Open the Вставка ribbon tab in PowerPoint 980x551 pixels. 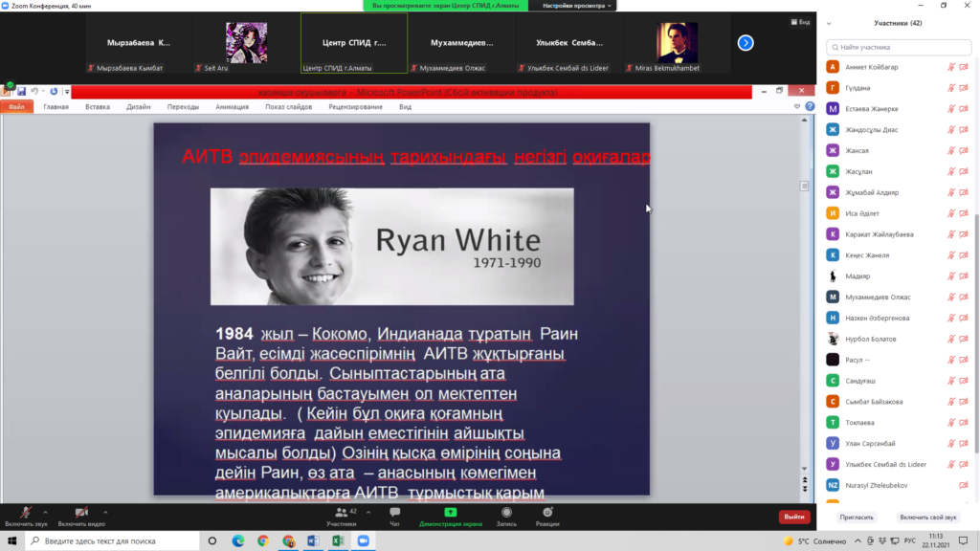click(x=98, y=107)
